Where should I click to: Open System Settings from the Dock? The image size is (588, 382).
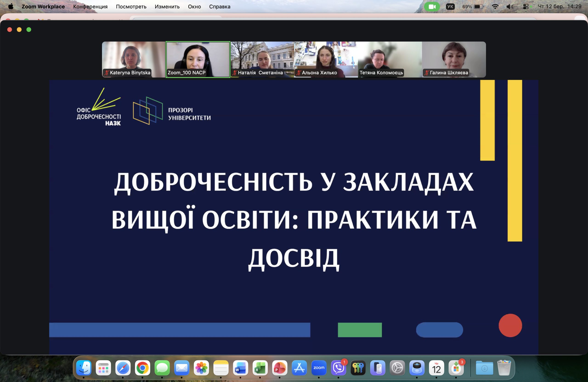[x=397, y=368]
